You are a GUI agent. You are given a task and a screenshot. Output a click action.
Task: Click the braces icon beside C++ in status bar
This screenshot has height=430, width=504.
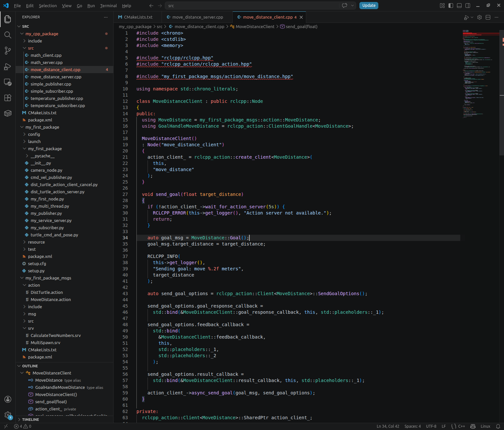(453, 426)
